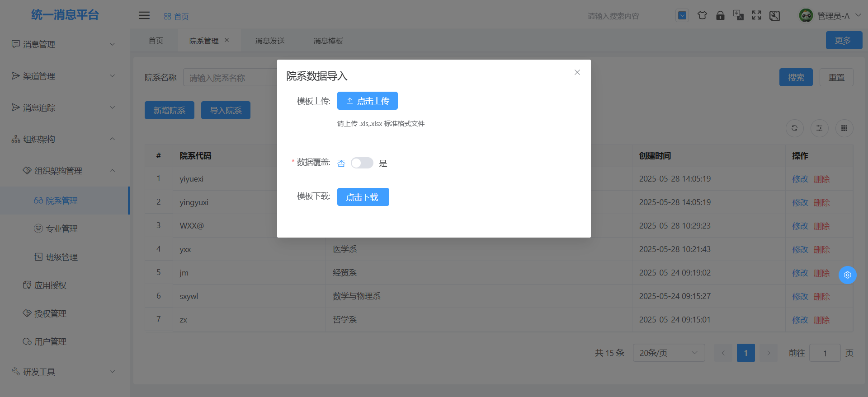Open 专业管理 in the sidebar
Viewport: 868px width, 397px height.
pyautogui.click(x=65, y=229)
